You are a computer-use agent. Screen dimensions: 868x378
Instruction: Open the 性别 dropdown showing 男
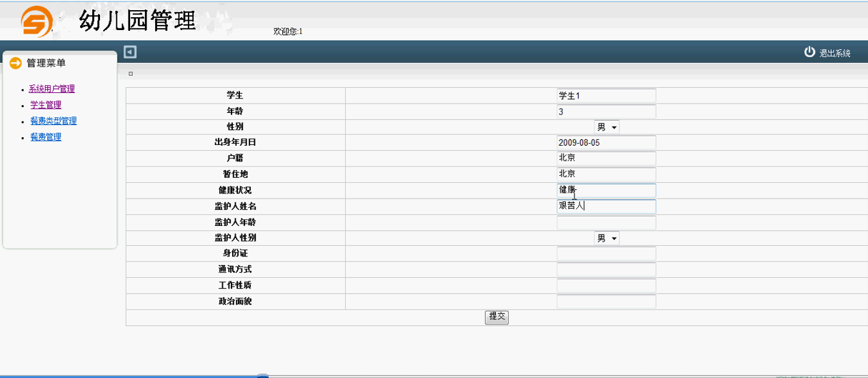[607, 127]
